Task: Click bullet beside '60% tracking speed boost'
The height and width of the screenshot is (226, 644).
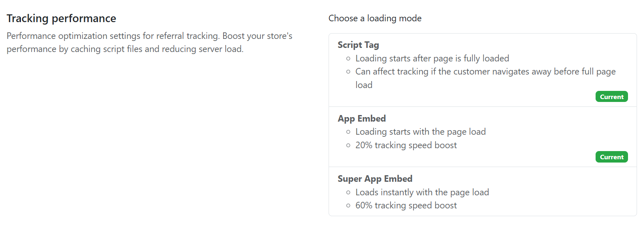Action: [x=348, y=206]
